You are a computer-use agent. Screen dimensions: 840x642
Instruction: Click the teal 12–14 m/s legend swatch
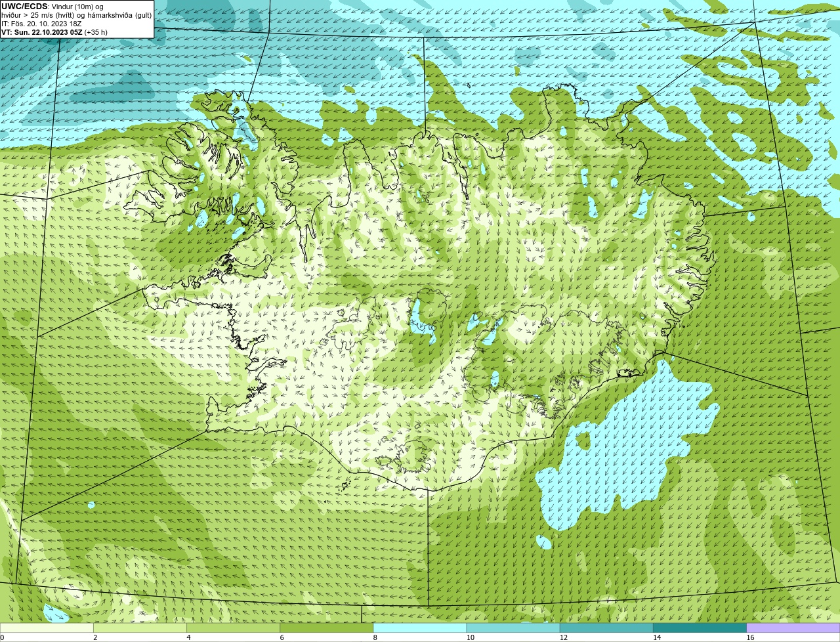click(x=606, y=628)
